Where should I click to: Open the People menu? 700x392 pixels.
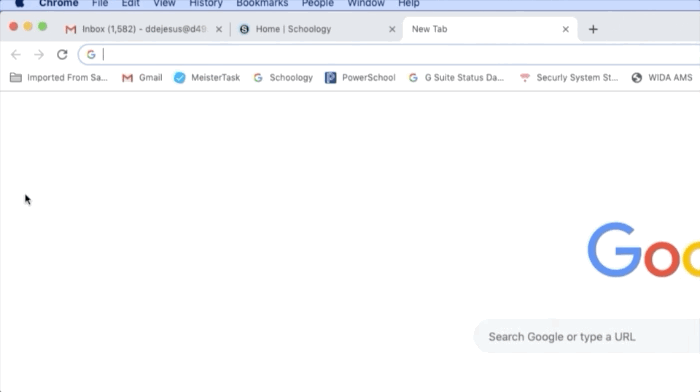point(317,4)
